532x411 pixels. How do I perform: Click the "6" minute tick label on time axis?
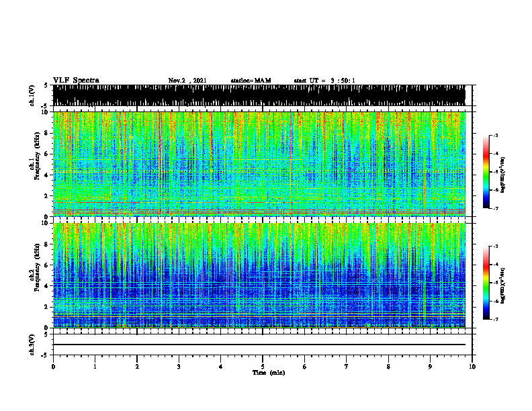pyautogui.click(x=305, y=367)
